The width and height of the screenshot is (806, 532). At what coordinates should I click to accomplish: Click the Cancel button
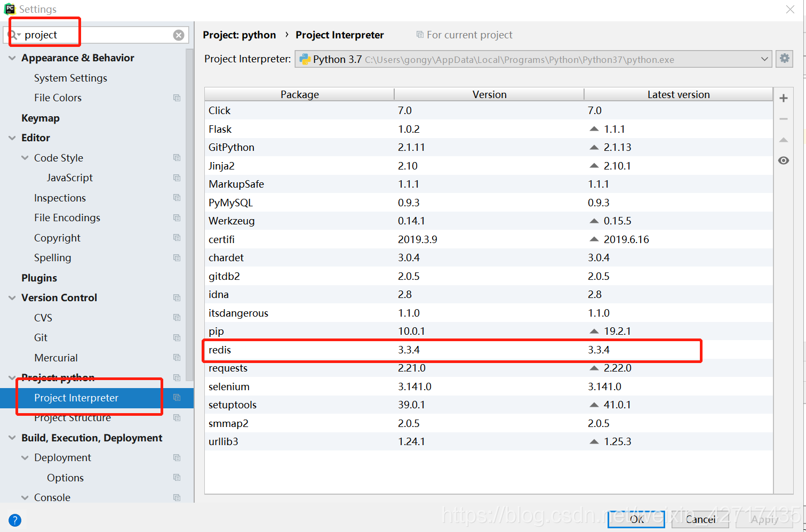tap(700, 519)
